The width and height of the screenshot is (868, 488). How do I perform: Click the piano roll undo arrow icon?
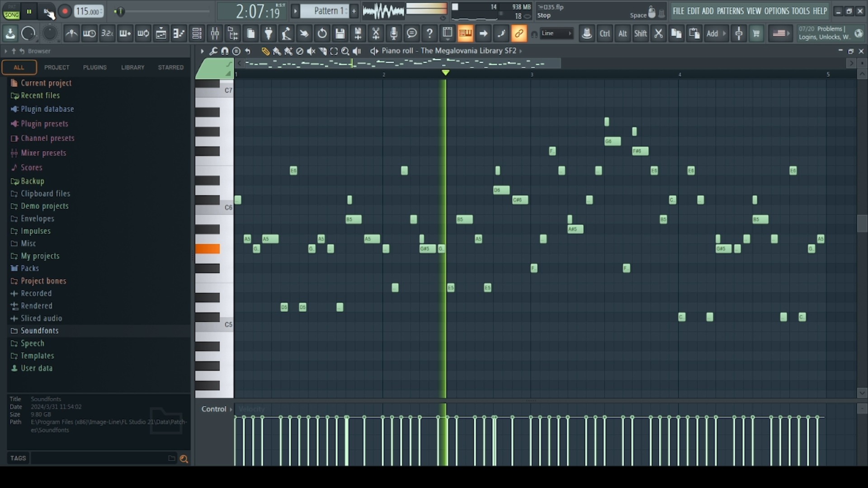point(248,51)
